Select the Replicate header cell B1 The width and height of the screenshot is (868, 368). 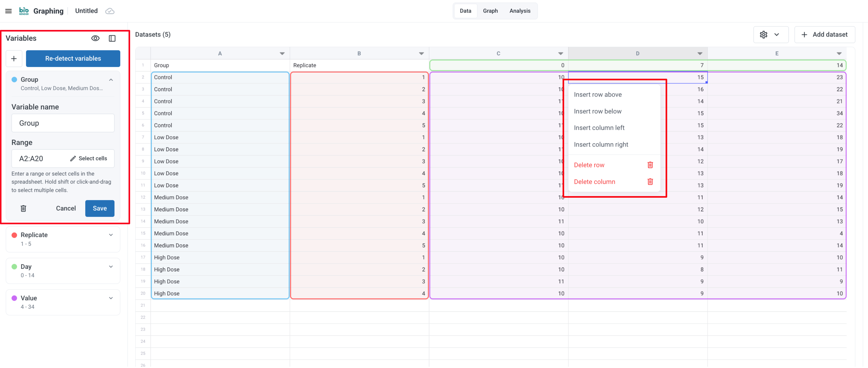pyautogui.click(x=359, y=65)
